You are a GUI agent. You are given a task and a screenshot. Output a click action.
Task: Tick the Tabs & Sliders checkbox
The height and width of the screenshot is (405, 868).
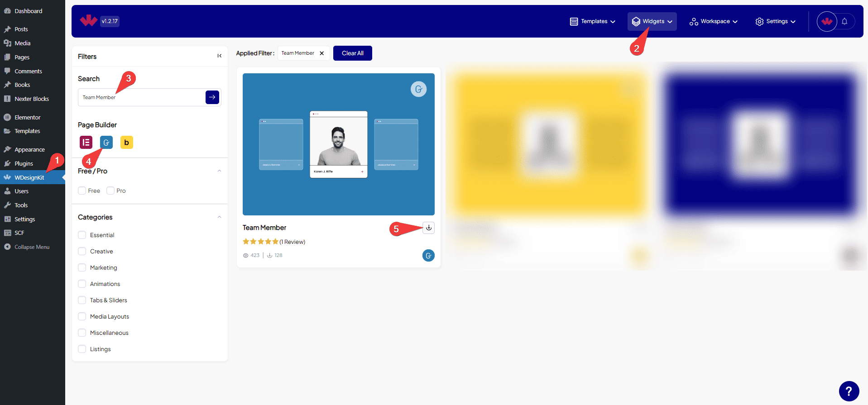82,300
